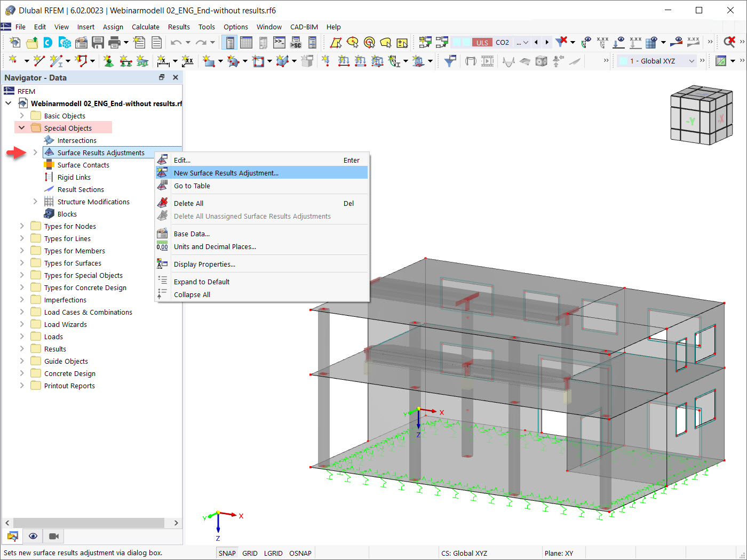Click the Undo arrow in the toolbar
This screenshot has width=747, height=560.
pyautogui.click(x=176, y=42)
